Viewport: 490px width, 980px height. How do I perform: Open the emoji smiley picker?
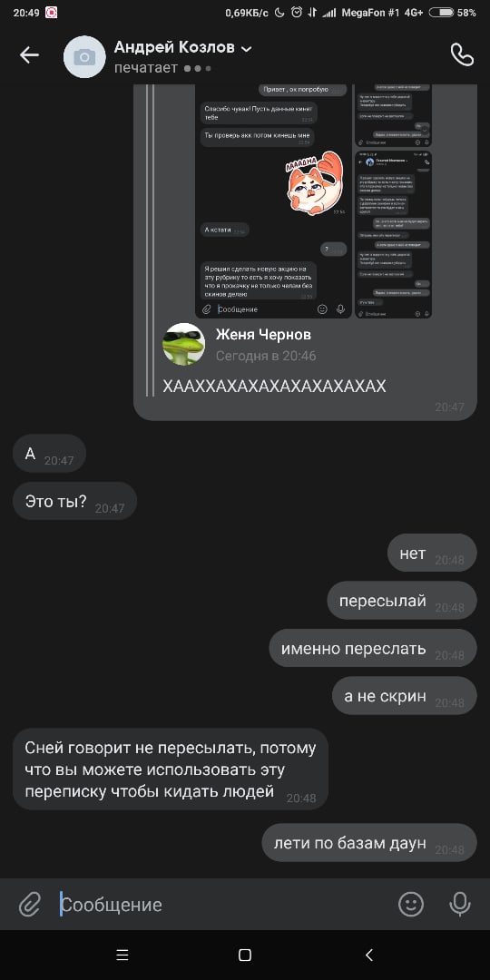coord(411,904)
